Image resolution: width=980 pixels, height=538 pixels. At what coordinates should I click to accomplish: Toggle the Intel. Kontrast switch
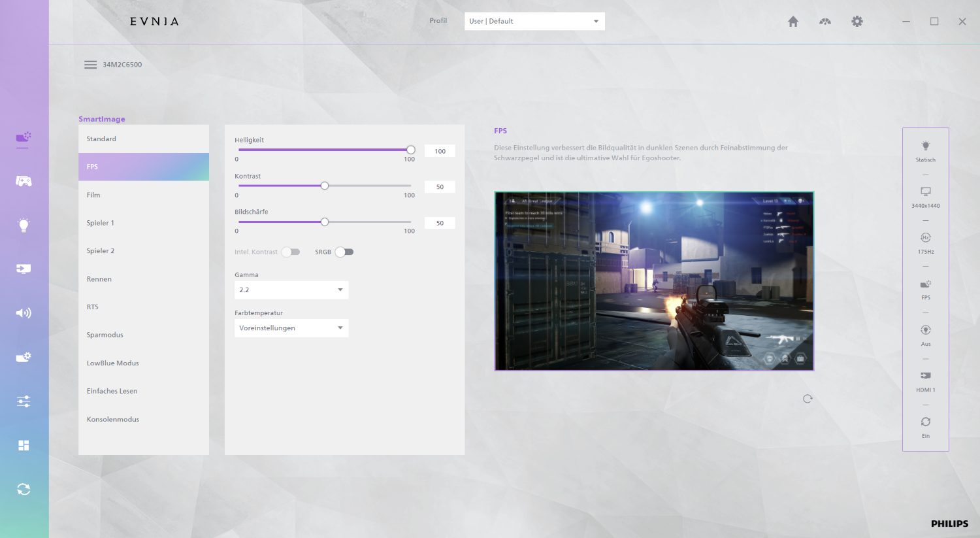291,252
